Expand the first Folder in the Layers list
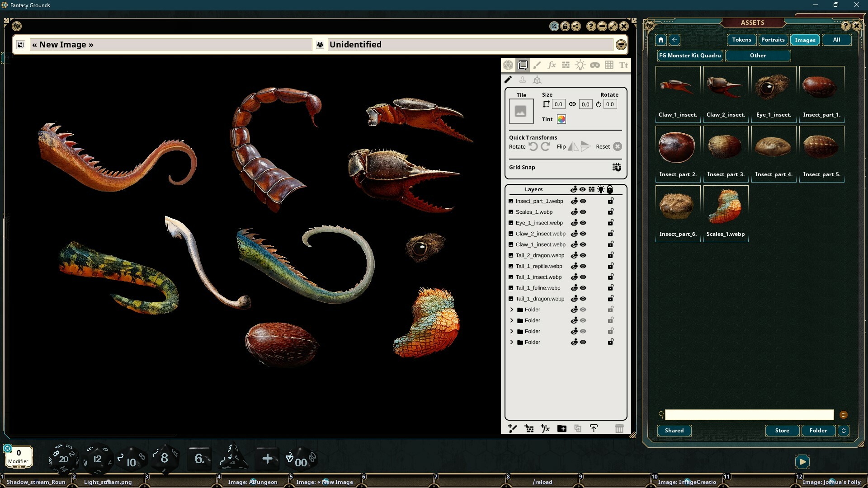 coord(511,310)
